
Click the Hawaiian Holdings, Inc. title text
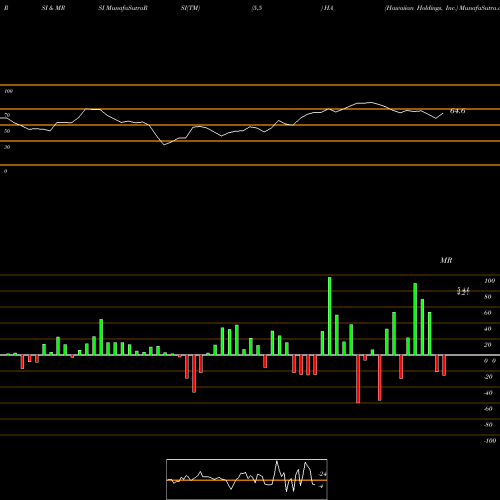(x=421, y=8)
